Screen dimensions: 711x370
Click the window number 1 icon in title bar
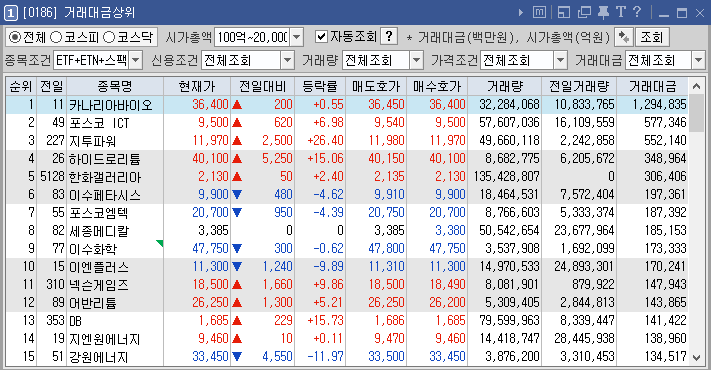pos(10,13)
